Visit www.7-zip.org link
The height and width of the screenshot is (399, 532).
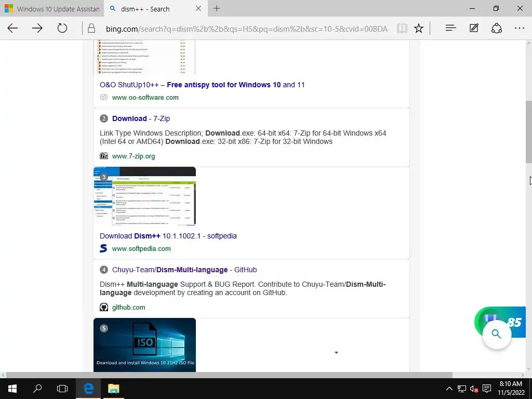(x=134, y=156)
